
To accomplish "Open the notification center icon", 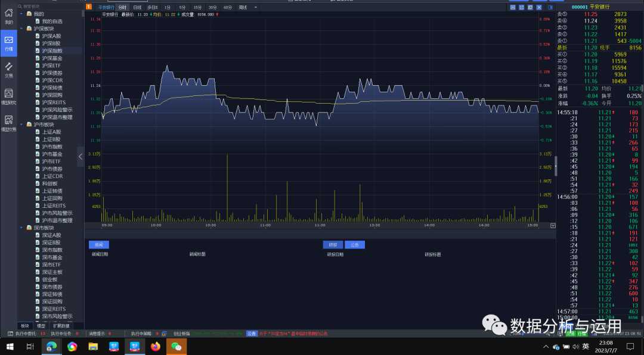I will point(630,347).
